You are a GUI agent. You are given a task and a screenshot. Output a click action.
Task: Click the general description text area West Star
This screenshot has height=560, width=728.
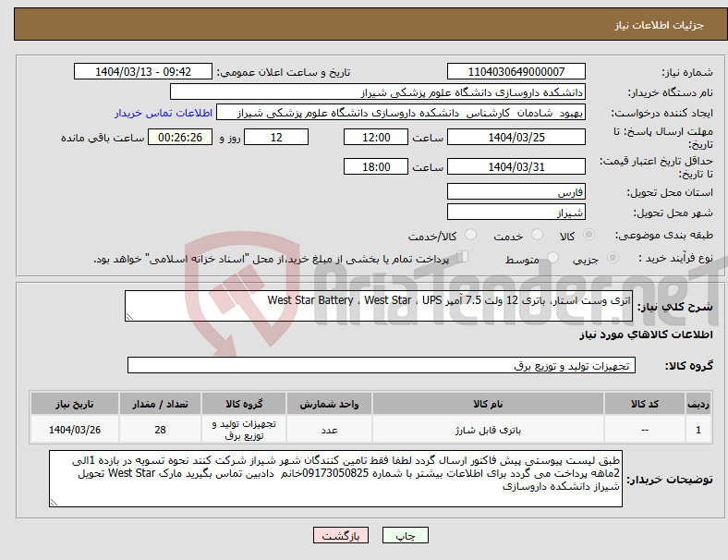click(x=379, y=306)
